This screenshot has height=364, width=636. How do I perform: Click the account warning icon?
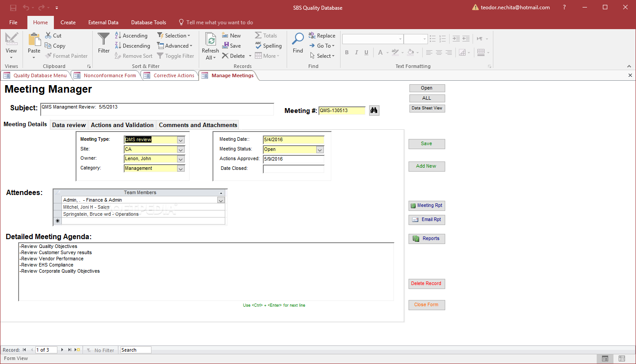pos(475,8)
